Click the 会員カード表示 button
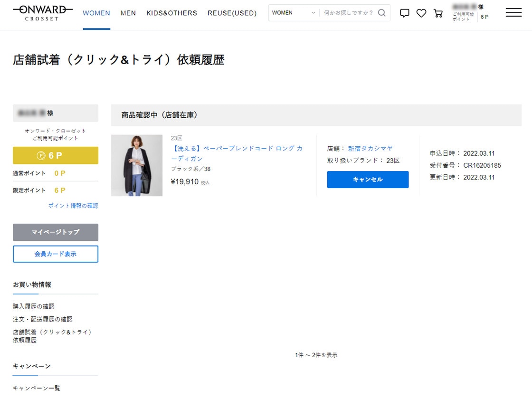This screenshot has width=532, height=399. tap(55, 254)
